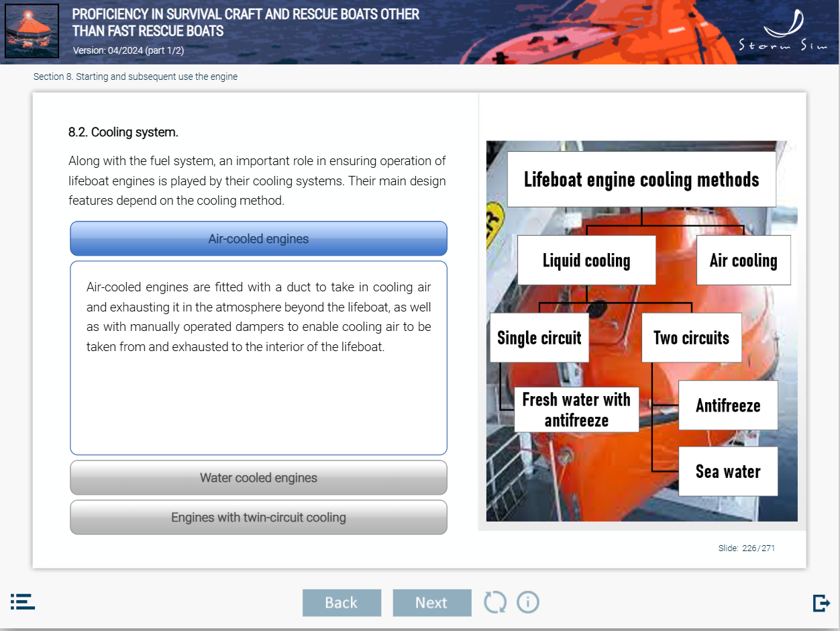Click the Sea water diagram box
840x631 pixels.
coord(728,471)
